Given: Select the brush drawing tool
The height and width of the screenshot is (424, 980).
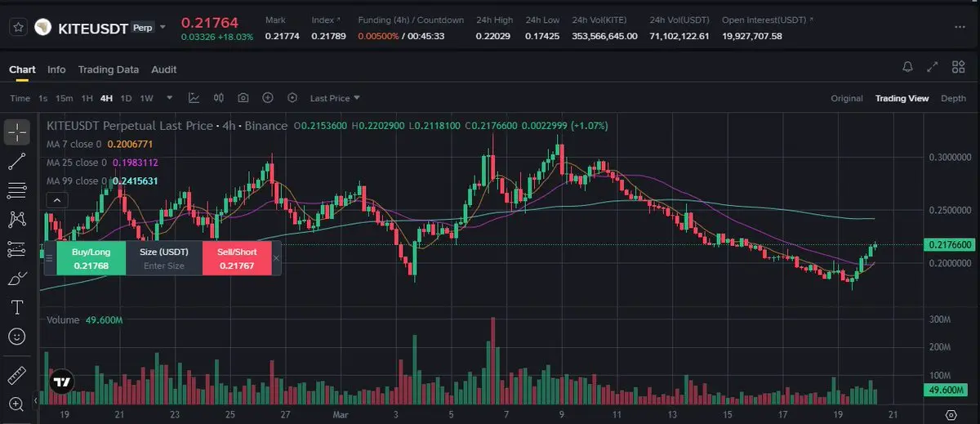Looking at the screenshot, I should pos(17,279).
